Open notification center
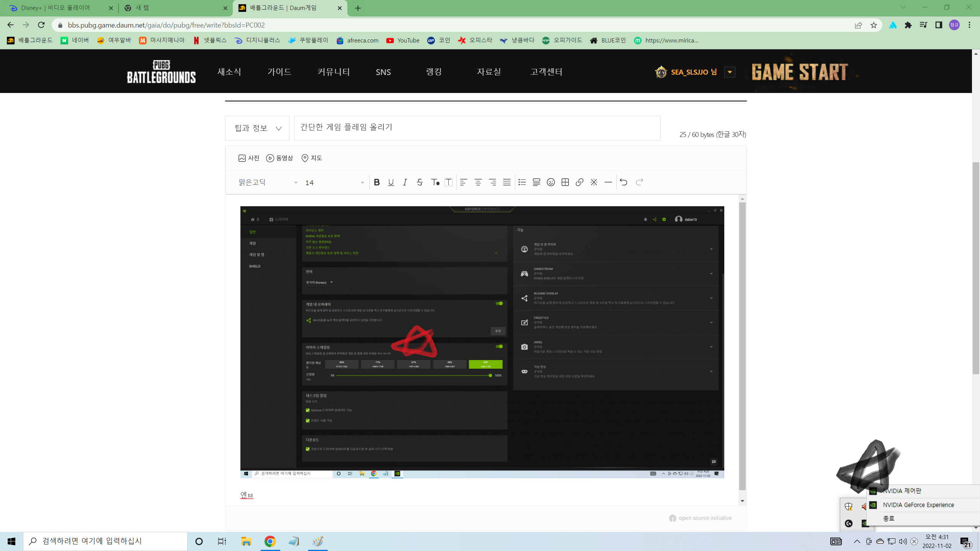Image resolution: width=980 pixels, height=551 pixels. pos(965,542)
